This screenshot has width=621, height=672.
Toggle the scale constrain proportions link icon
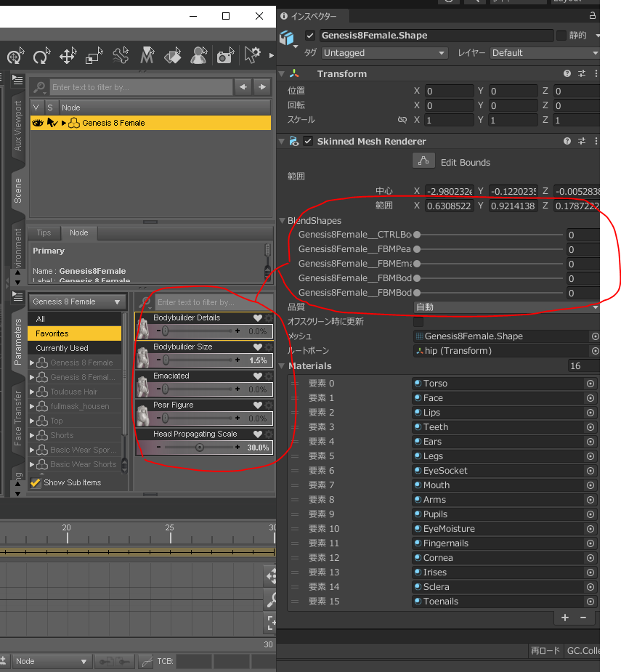(402, 120)
